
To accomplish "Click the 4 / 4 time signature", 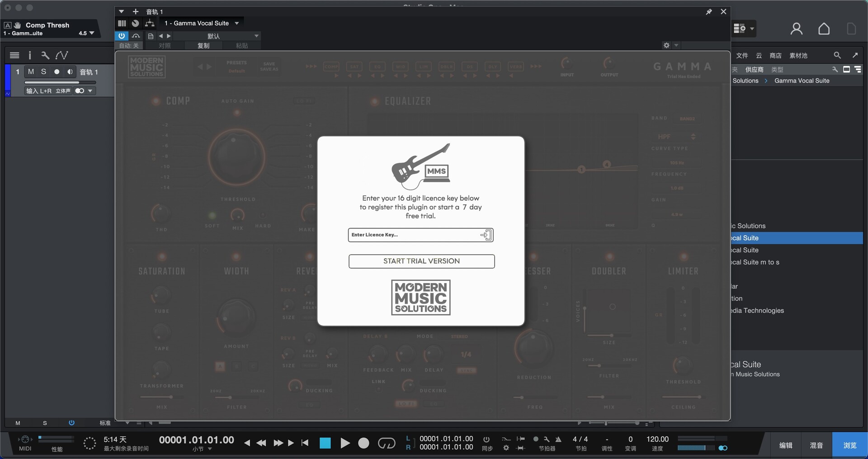I will (x=580, y=439).
